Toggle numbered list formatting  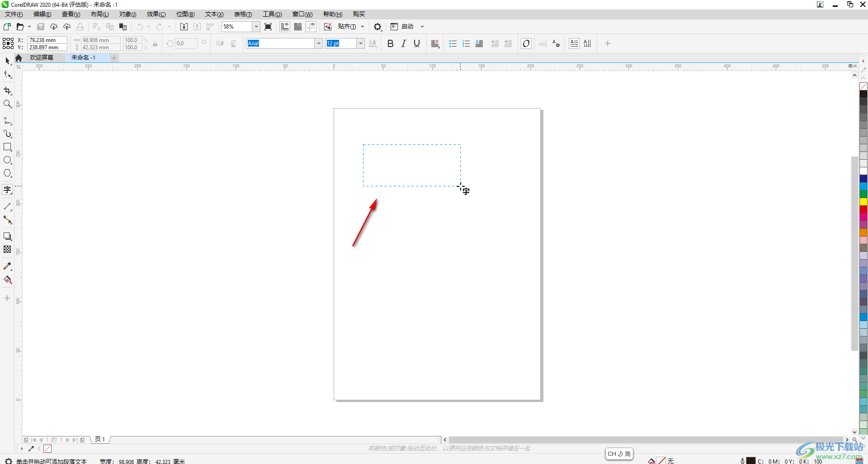pyautogui.click(x=466, y=43)
